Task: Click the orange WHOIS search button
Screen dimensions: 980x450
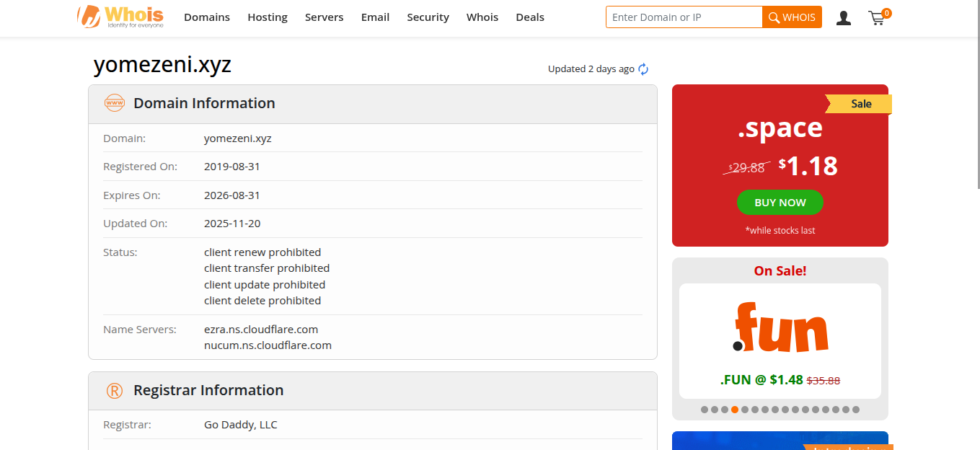Action: 792,17
